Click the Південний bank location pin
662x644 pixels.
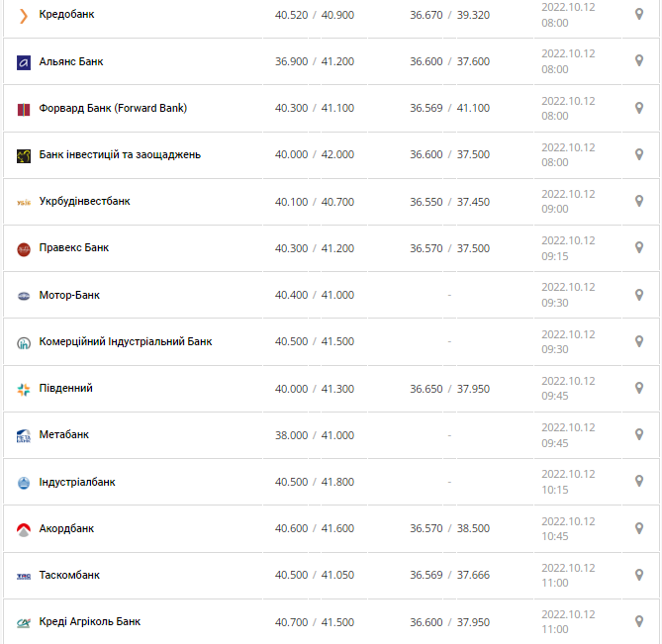click(x=639, y=388)
